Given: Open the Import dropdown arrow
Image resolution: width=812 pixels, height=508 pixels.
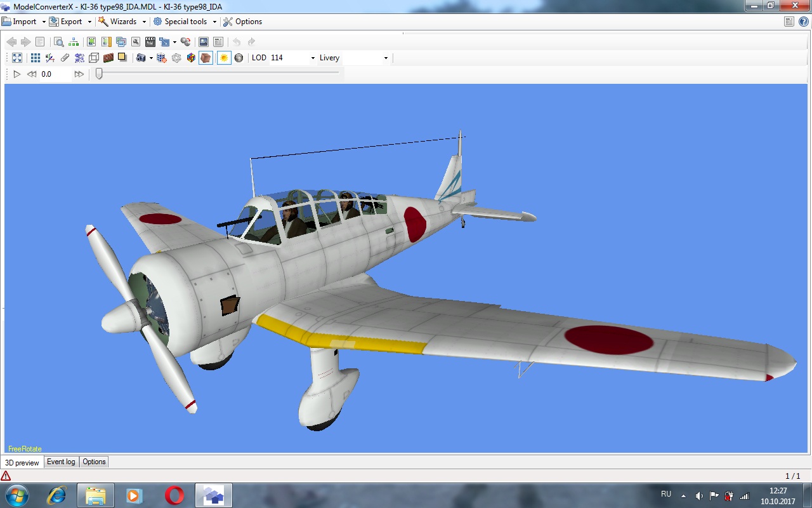Looking at the screenshot, I should pyautogui.click(x=44, y=22).
